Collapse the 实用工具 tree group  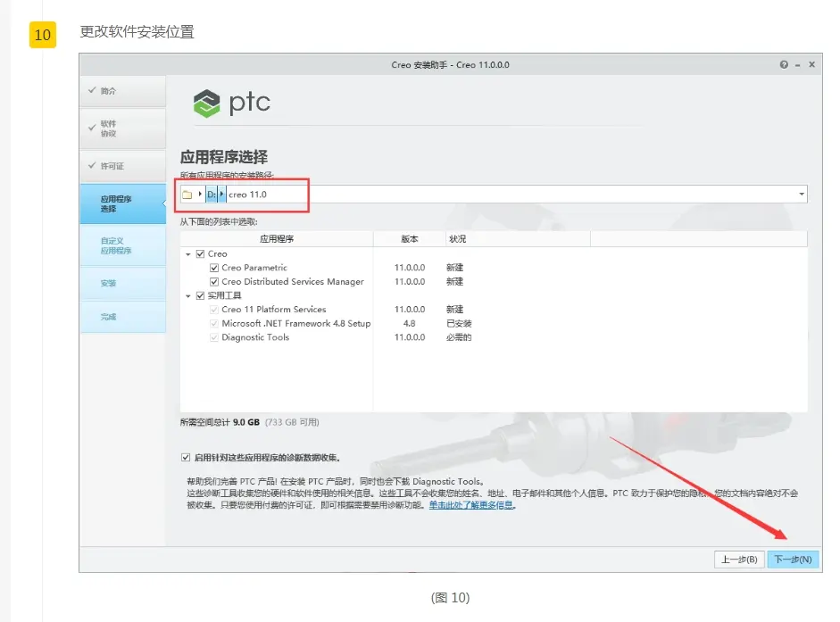tap(188, 295)
